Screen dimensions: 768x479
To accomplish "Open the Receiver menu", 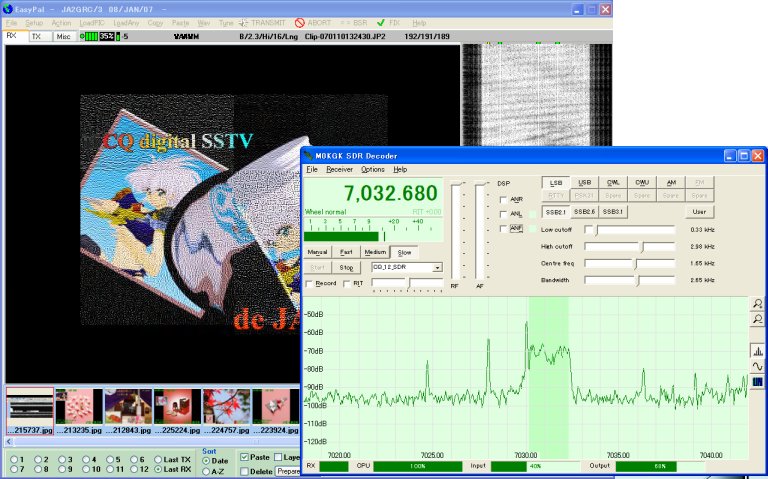I will pyautogui.click(x=339, y=169).
